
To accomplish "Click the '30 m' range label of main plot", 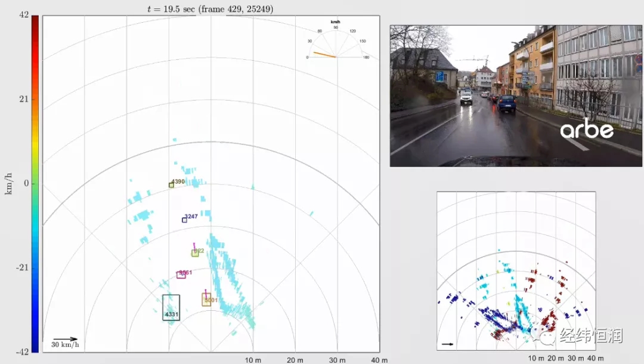I will coord(337,360).
